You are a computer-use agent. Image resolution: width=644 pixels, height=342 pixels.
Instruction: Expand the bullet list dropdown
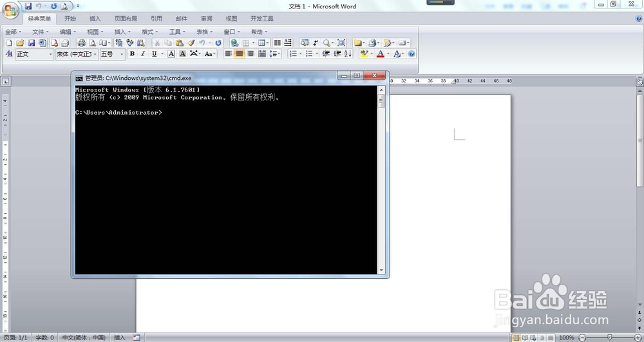click(x=317, y=54)
